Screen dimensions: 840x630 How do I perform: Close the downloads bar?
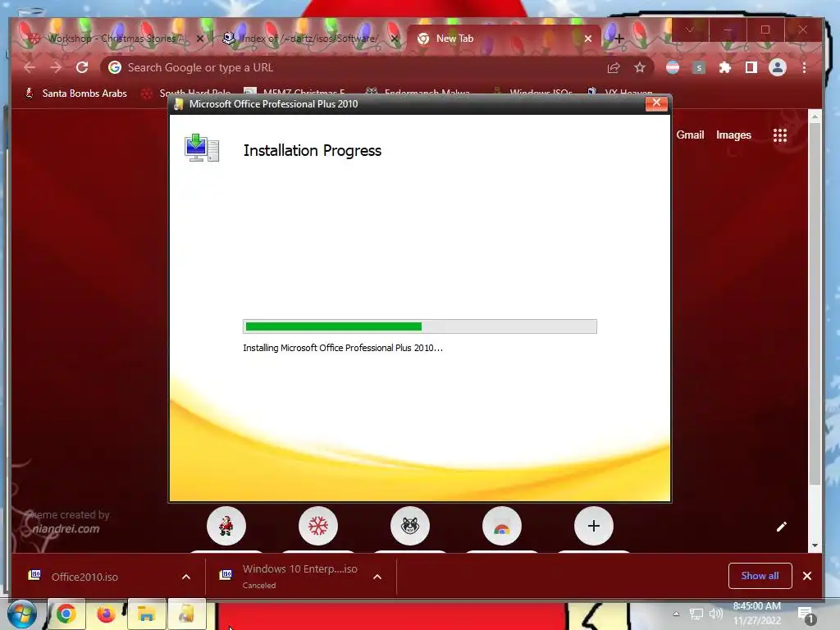(807, 576)
